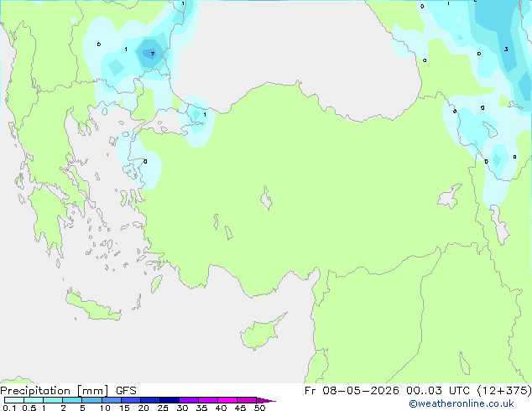Click the 'GFS' model label

[126, 391]
